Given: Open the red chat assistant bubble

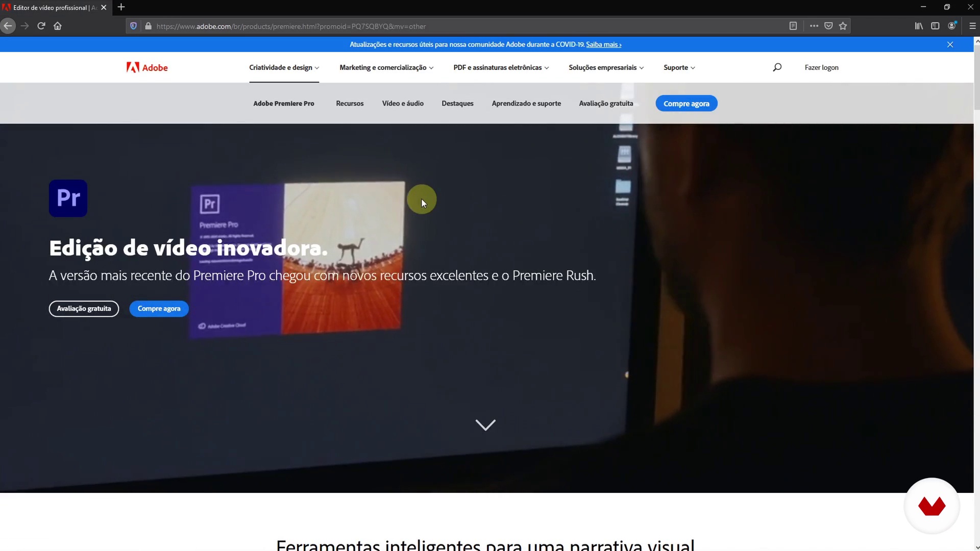Looking at the screenshot, I should pyautogui.click(x=932, y=506).
